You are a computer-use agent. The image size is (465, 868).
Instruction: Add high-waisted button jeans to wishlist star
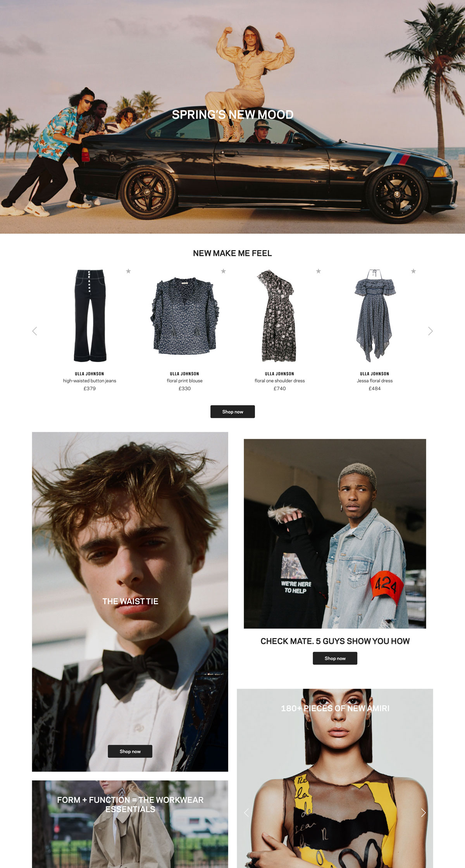click(x=128, y=271)
